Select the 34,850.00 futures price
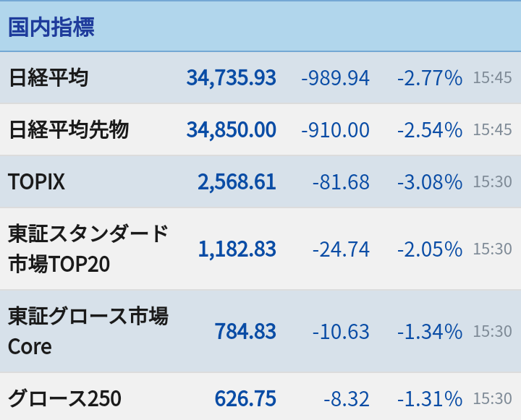The width and height of the screenshot is (521, 420). [232, 129]
